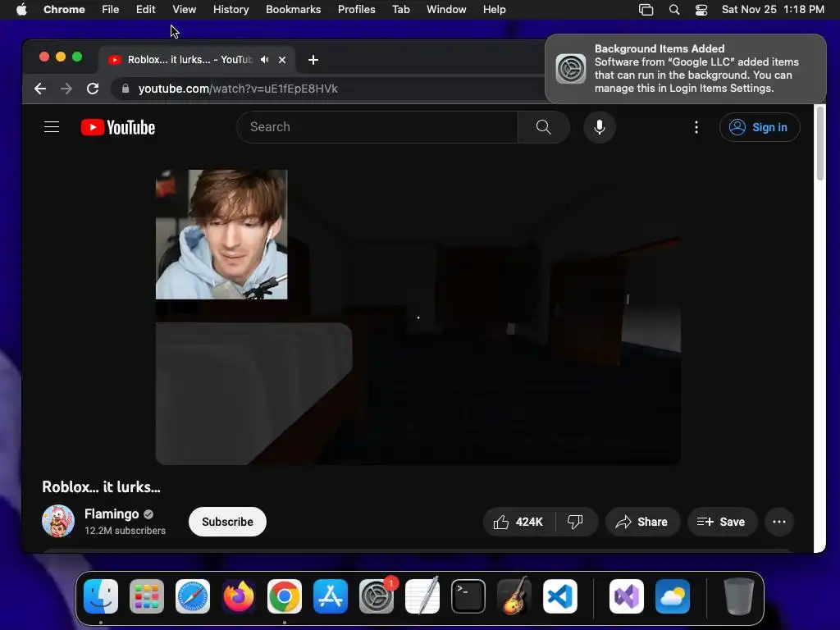Open the View menu
The height and width of the screenshot is (630, 840).
point(185,9)
